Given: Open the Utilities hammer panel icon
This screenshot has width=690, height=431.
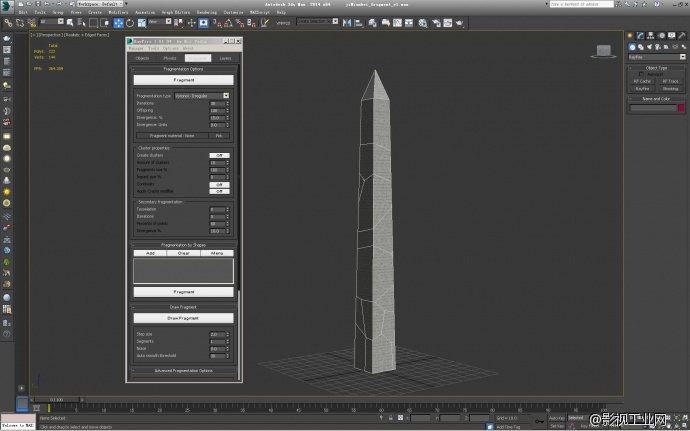Looking at the screenshot, I should 682,36.
